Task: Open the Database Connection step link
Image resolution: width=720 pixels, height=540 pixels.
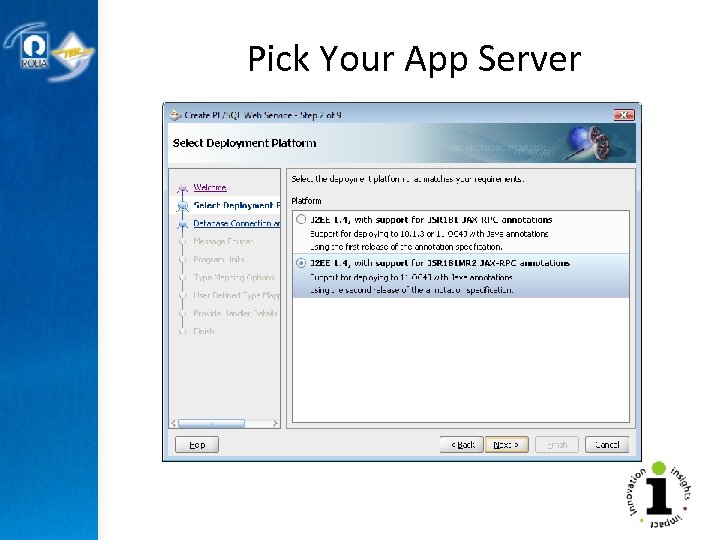Action: [236, 223]
